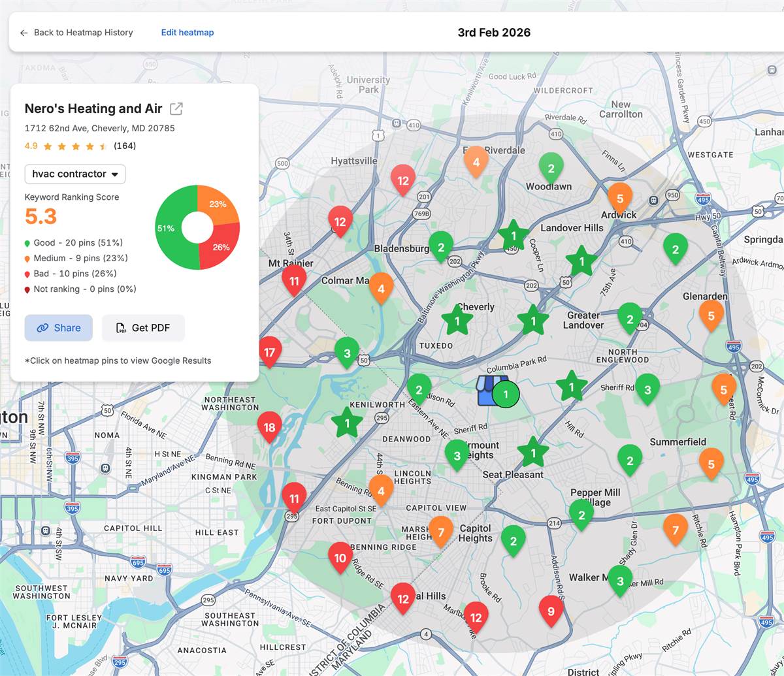Click green pin 2 west of Summerfield

click(630, 461)
